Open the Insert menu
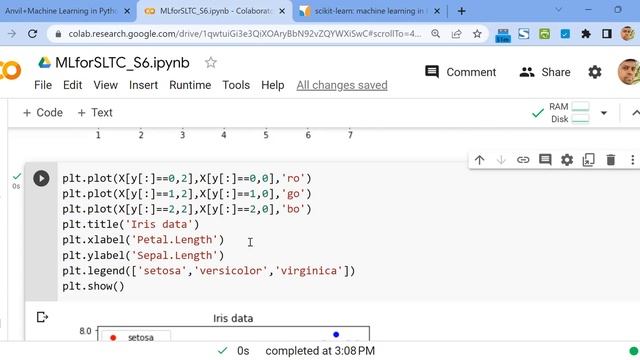 coord(143,85)
